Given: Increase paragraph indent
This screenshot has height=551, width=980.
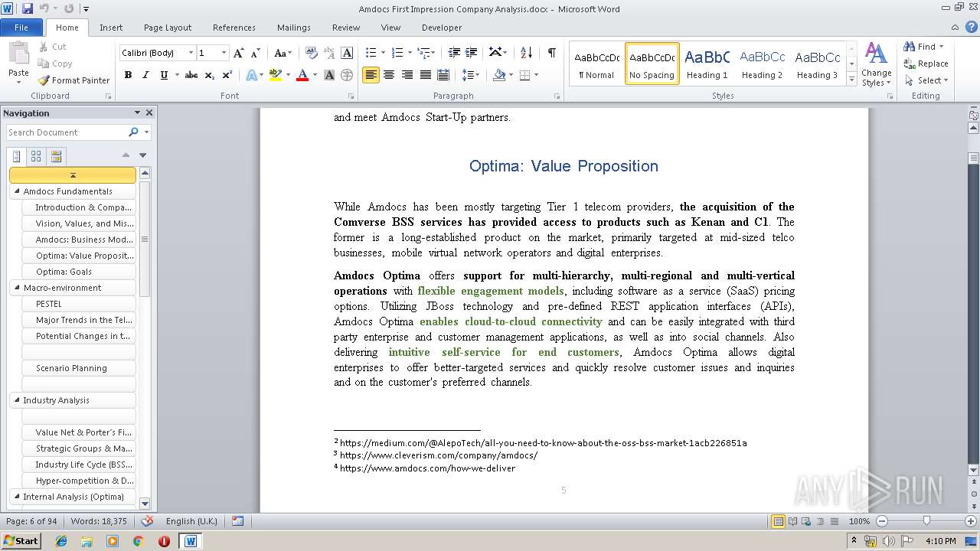Looking at the screenshot, I should pos(472,53).
